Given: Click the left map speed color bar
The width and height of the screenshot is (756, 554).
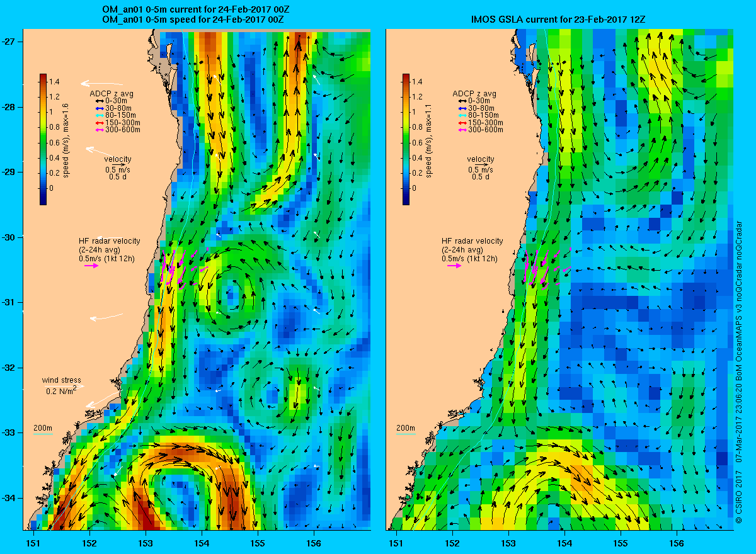Looking at the screenshot, I should click(43, 139).
